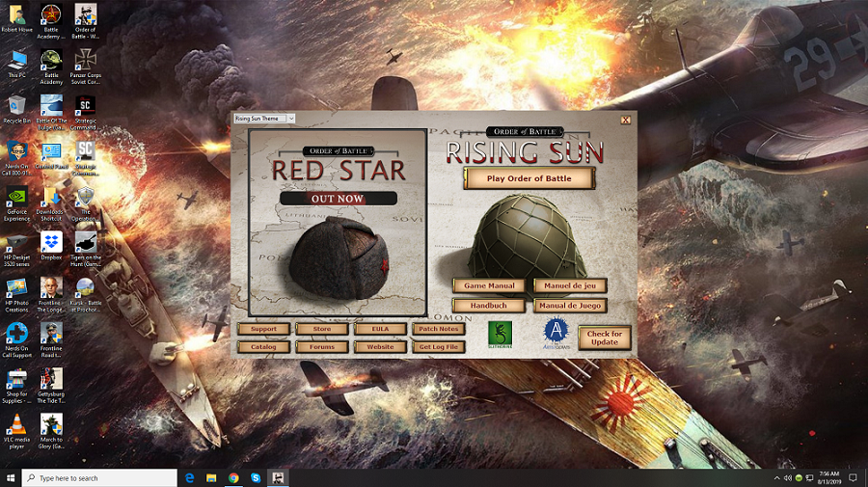Open the Action Center notifications
Image resolution: width=868 pixels, height=487 pixels.
[x=854, y=477]
